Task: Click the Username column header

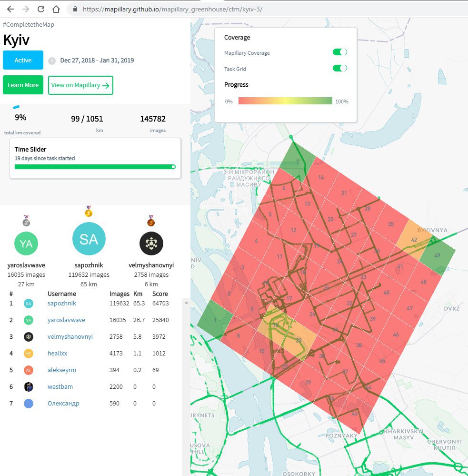Action: (x=62, y=294)
